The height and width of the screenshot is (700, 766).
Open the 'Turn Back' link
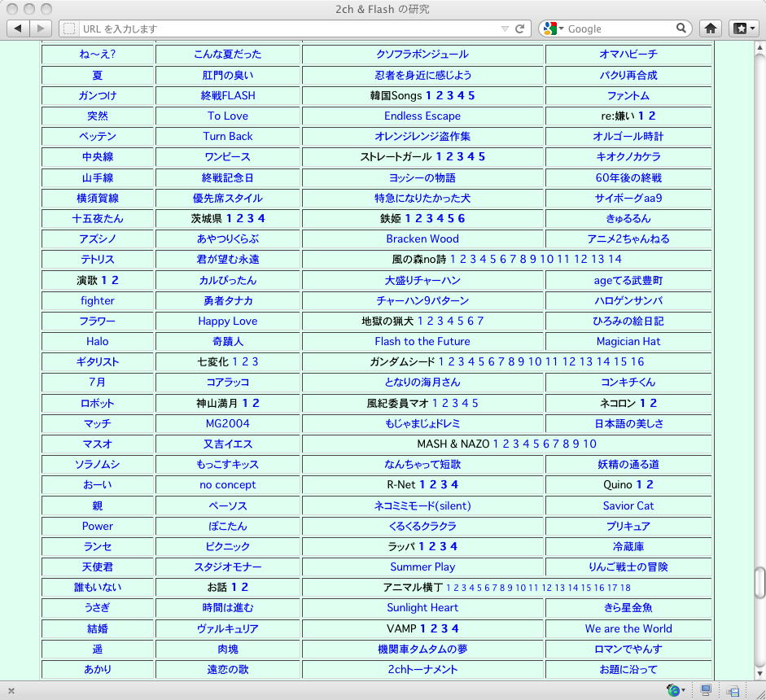tap(228, 136)
